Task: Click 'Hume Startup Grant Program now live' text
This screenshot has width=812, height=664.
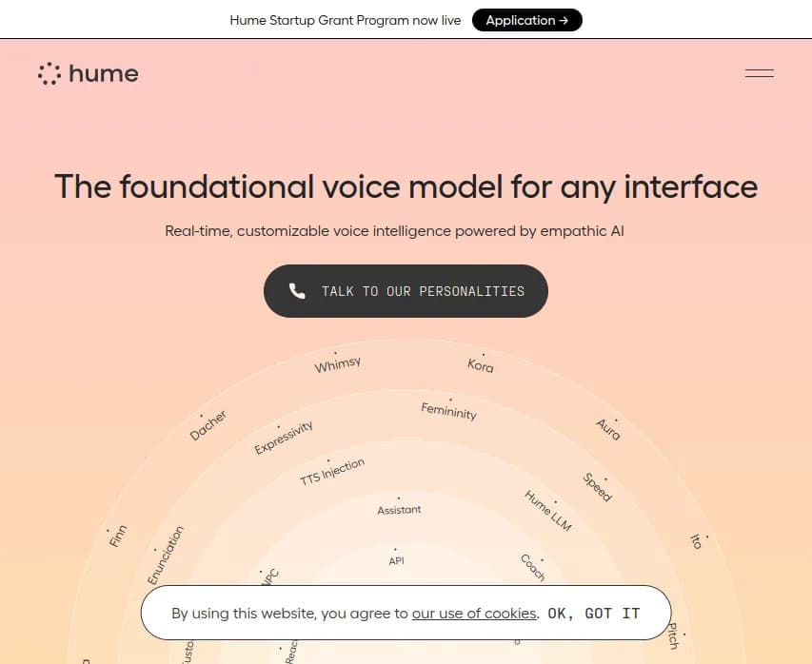Action: [345, 20]
